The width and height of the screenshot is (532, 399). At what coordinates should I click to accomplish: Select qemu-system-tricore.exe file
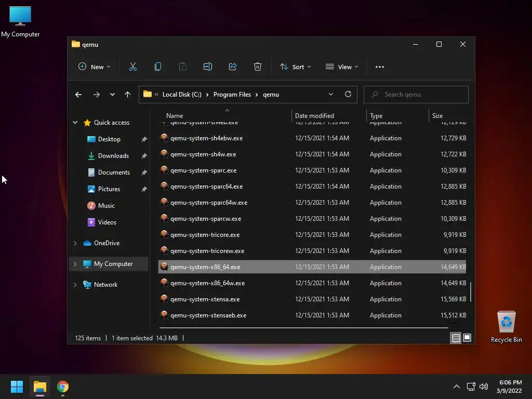click(x=312, y=235)
